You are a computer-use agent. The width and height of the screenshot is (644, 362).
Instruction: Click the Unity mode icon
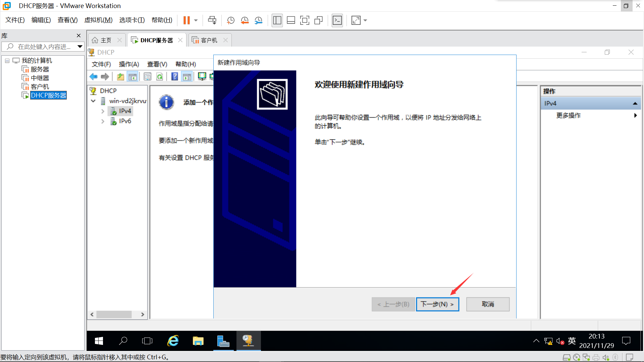[x=318, y=20]
